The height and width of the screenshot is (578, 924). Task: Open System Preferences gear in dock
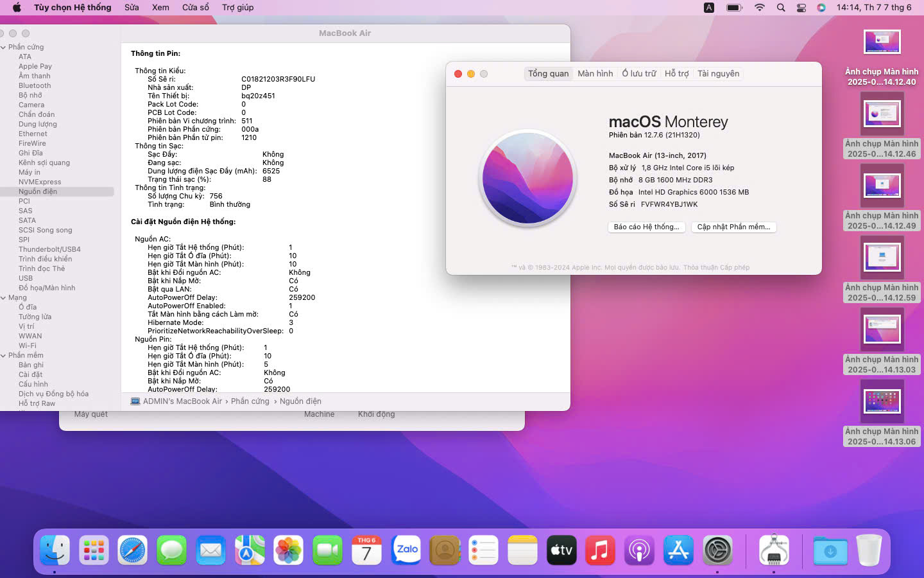(x=717, y=550)
